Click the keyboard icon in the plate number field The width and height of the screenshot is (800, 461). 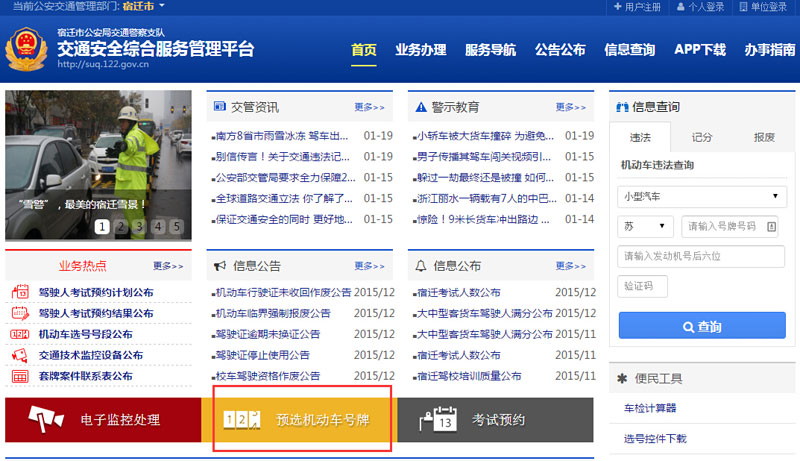(771, 226)
